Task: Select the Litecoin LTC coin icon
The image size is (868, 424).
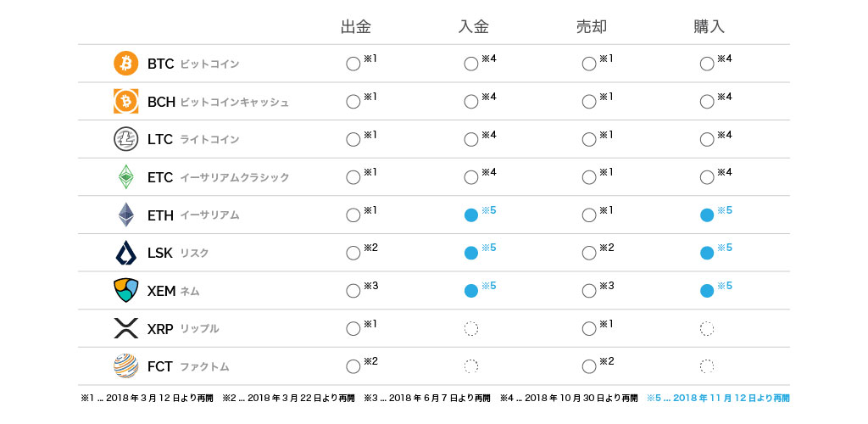Action: pos(125,139)
